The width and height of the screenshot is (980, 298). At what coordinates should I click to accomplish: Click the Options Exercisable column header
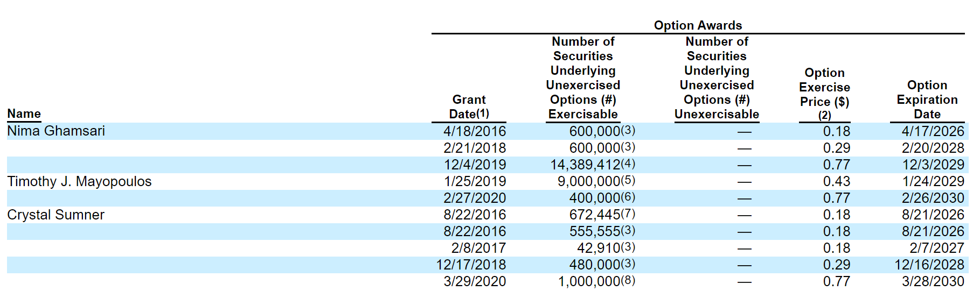point(583,78)
